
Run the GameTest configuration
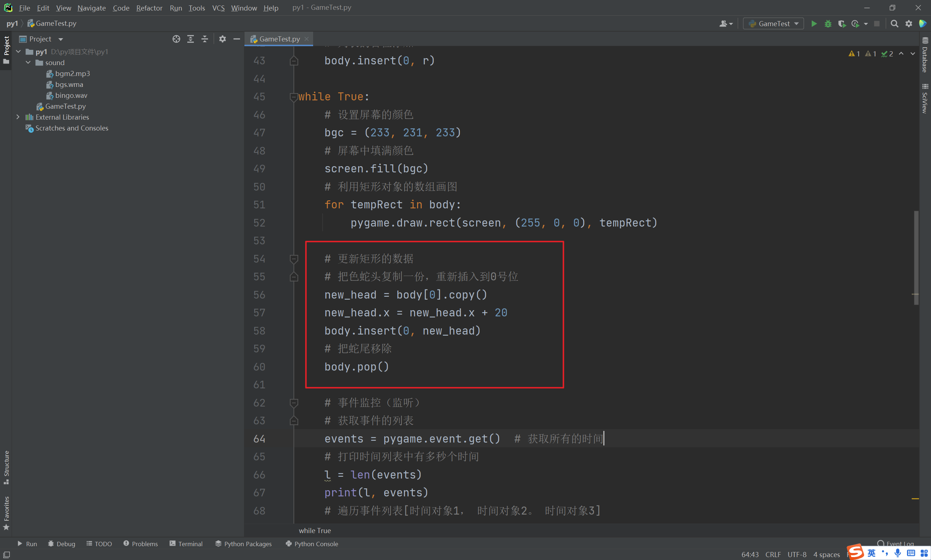[x=814, y=24]
